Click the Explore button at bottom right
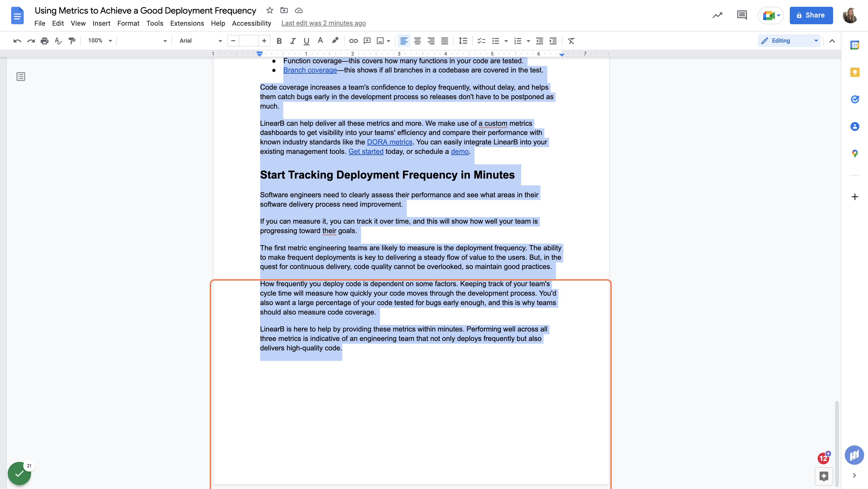The height and width of the screenshot is (489, 868). 823,476
